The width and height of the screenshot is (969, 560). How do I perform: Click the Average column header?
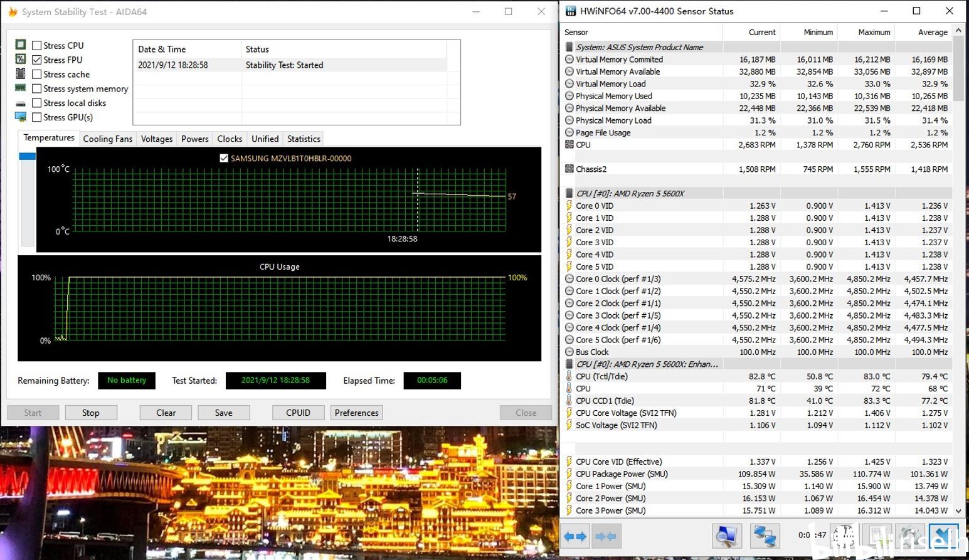point(923,32)
